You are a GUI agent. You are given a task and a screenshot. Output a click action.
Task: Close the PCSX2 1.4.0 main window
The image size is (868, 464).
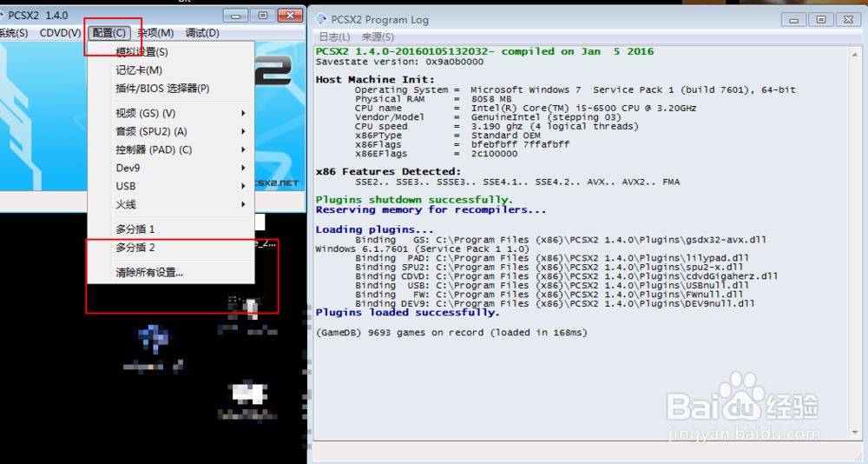(290, 16)
